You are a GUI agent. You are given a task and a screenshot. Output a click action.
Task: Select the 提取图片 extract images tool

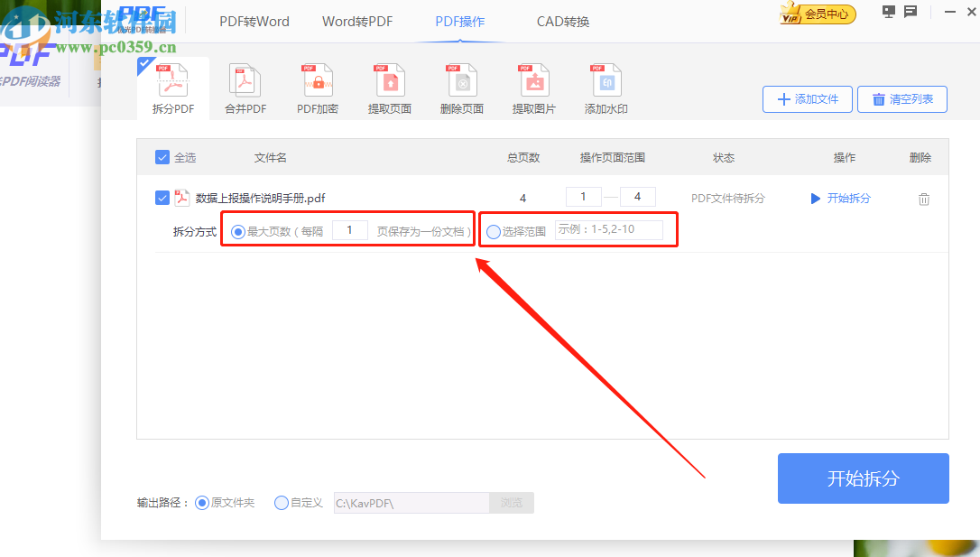tap(533, 86)
